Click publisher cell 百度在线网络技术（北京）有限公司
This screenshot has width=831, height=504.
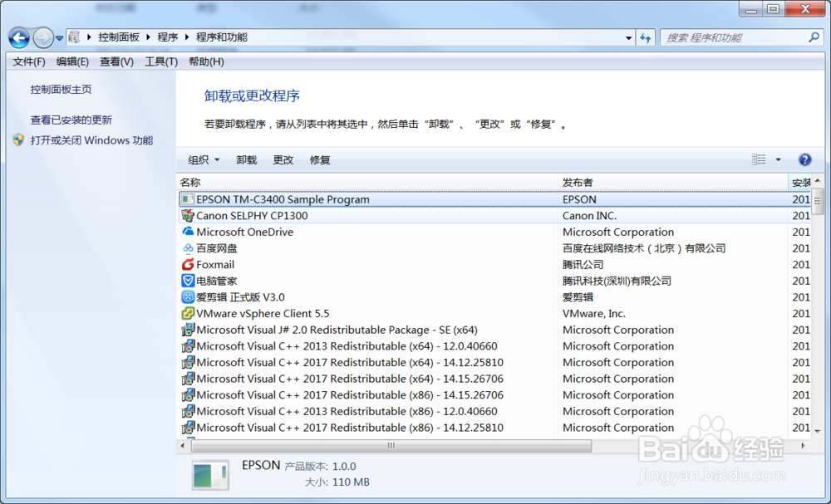(x=644, y=248)
